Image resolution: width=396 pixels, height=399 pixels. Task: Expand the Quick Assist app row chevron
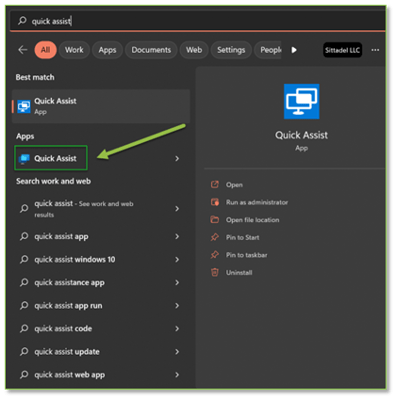177,159
